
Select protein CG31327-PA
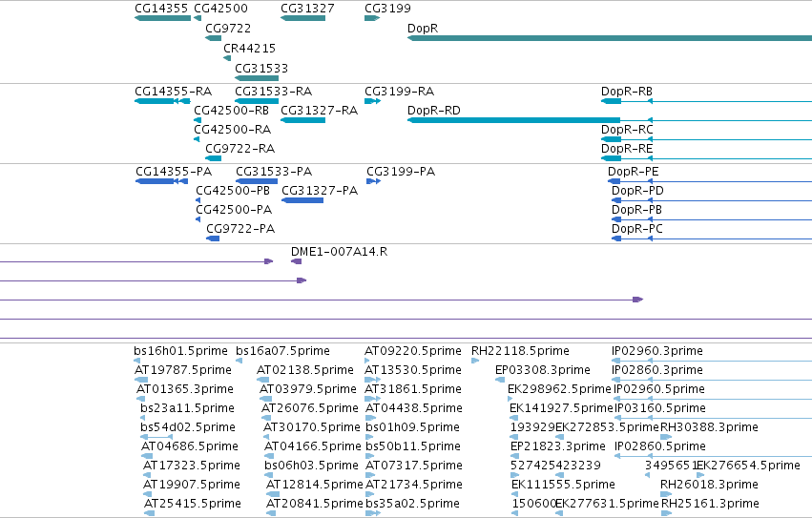coord(302,200)
